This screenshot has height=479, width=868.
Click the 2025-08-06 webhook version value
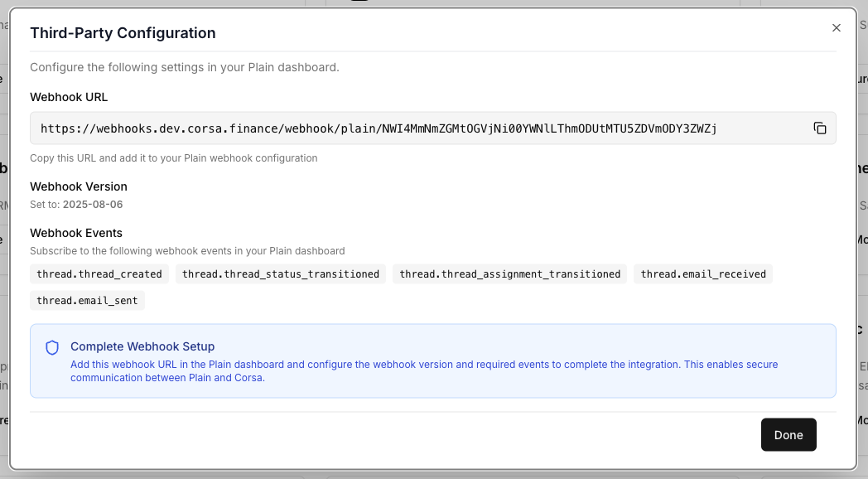pos(93,205)
